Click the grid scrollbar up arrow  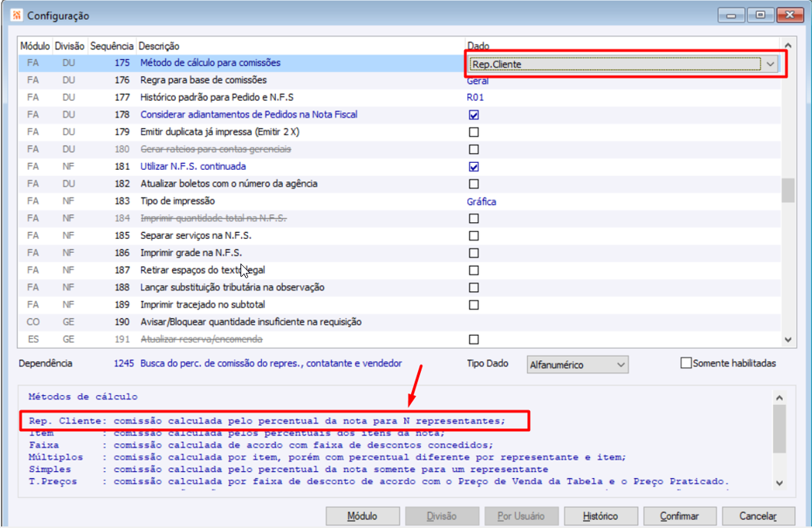click(x=787, y=45)
